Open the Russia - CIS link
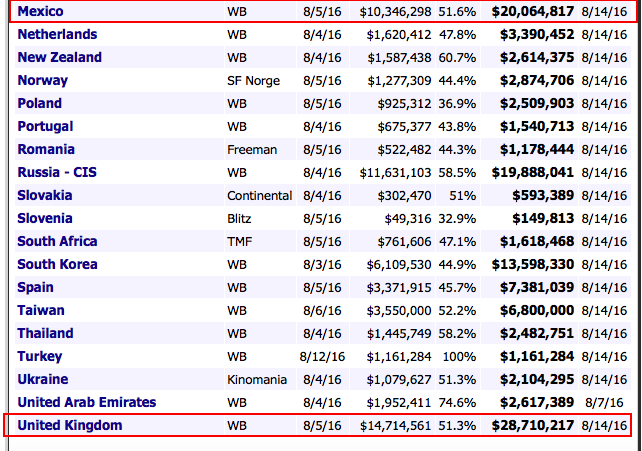The height and width of the screenshot is (451, 642). 58,172
